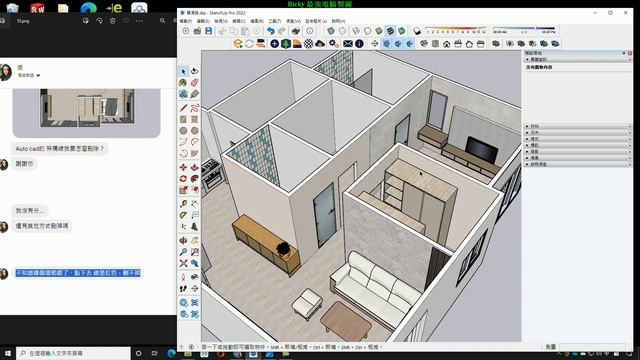
Task: Open more options in photo viewer toolbar
Action: click(x=140, y=20)
